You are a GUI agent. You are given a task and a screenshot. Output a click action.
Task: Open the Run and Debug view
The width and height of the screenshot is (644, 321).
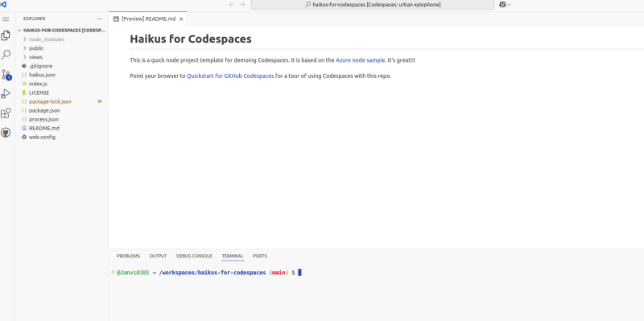[x=6, y=94]
